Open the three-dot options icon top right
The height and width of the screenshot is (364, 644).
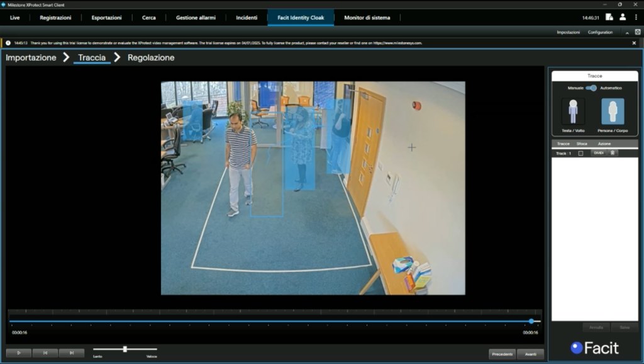coord(636,17)
